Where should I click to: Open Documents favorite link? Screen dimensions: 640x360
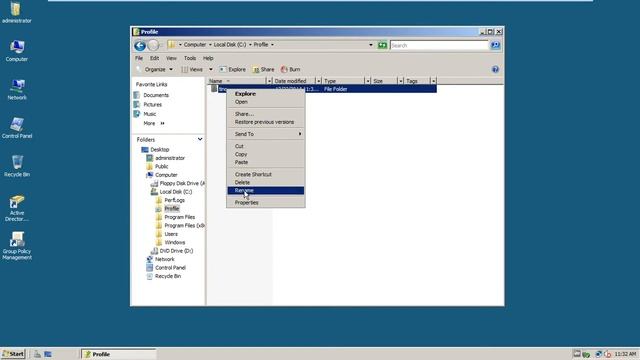tap(151, 95)
